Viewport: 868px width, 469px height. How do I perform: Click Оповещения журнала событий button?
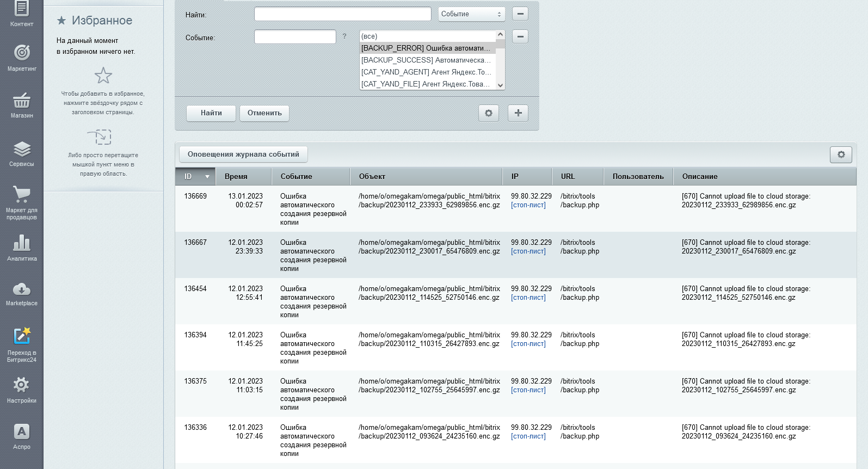click(x=243, y=155)
